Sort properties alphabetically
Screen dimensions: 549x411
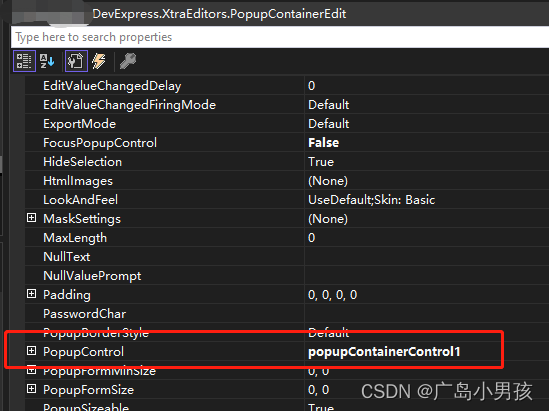coord(47,61)
